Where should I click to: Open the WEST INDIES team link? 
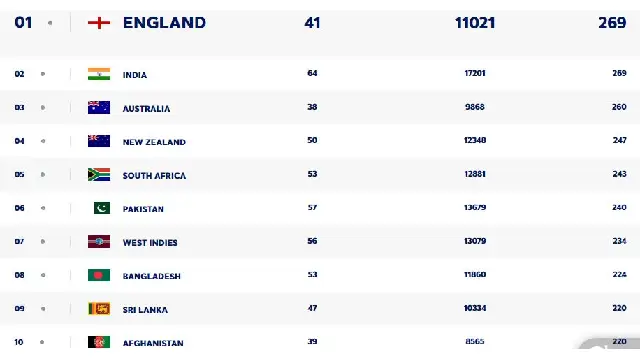coord(150,243)
